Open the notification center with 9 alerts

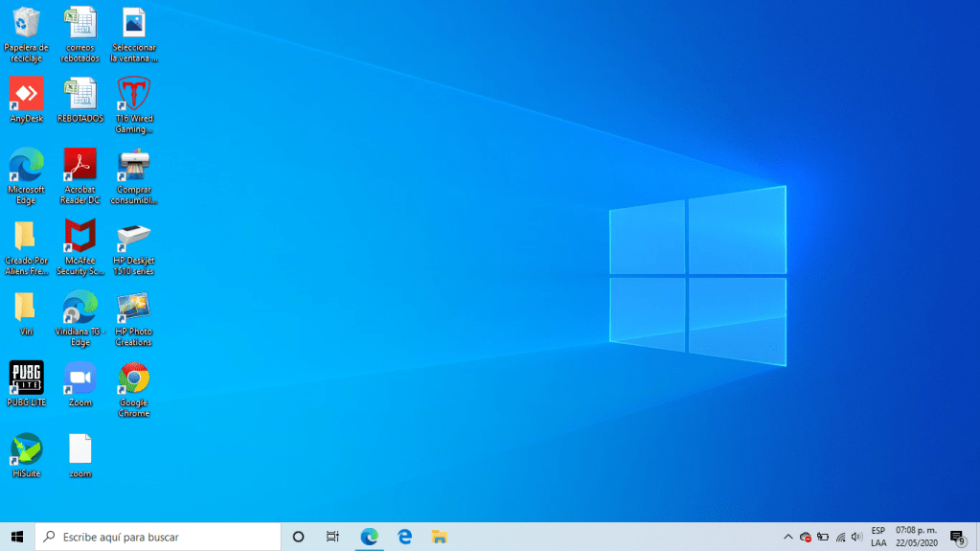[x=956, y=537]
